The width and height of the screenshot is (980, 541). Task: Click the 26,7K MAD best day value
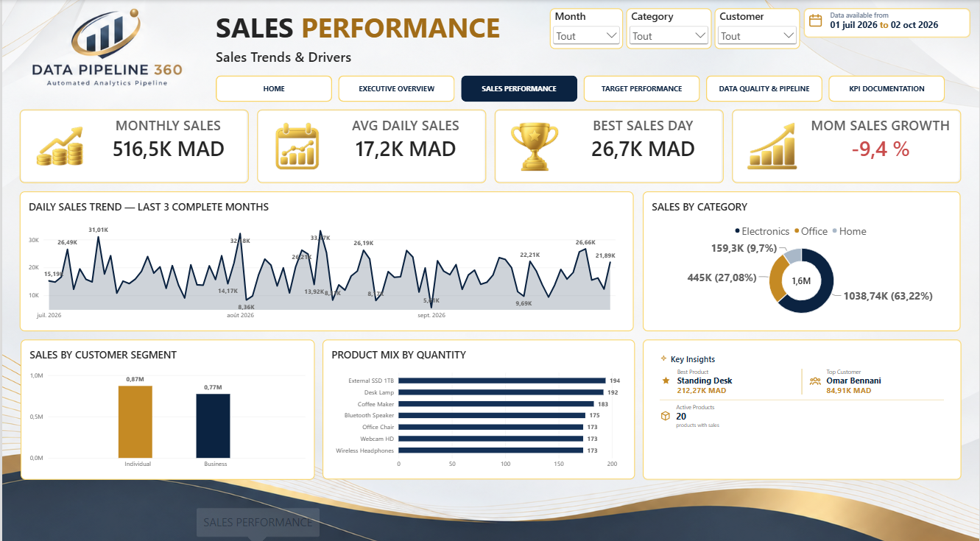point(643,149)
